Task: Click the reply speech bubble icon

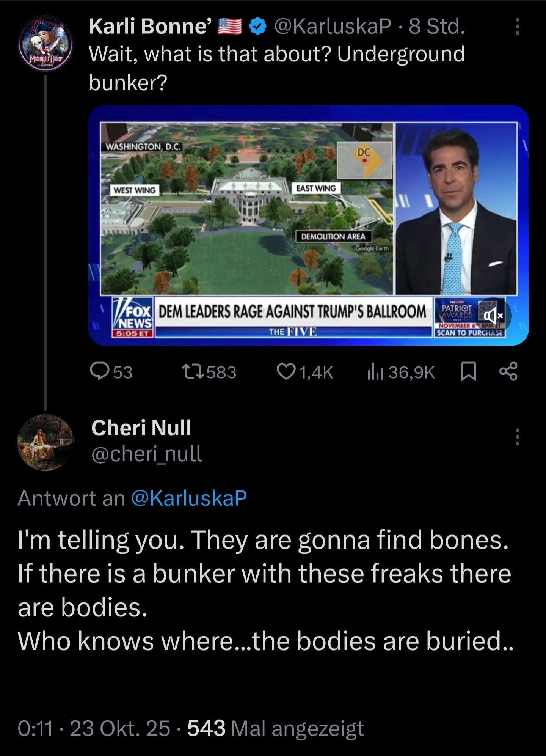Action: point(99,371)
